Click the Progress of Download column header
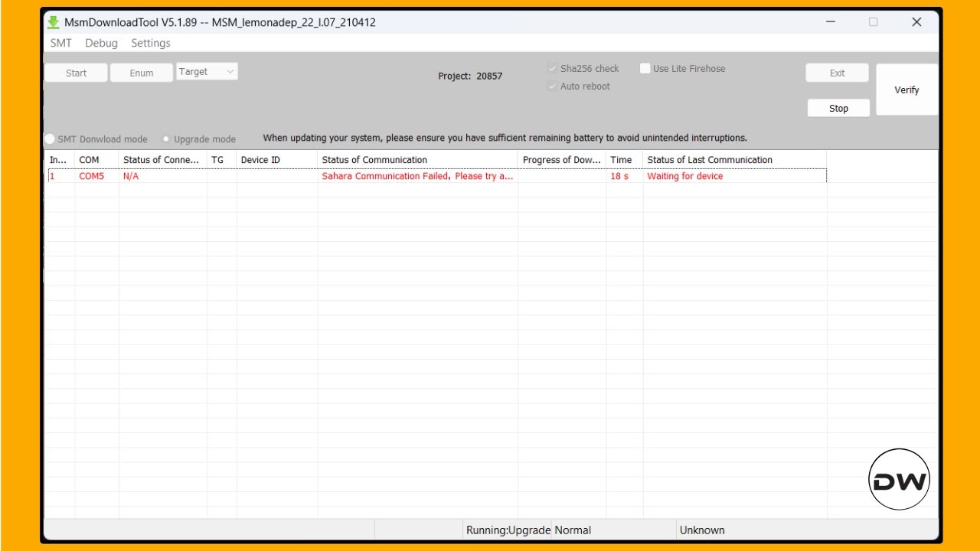This screenshot has width=980, height=551. click(562, 159)
